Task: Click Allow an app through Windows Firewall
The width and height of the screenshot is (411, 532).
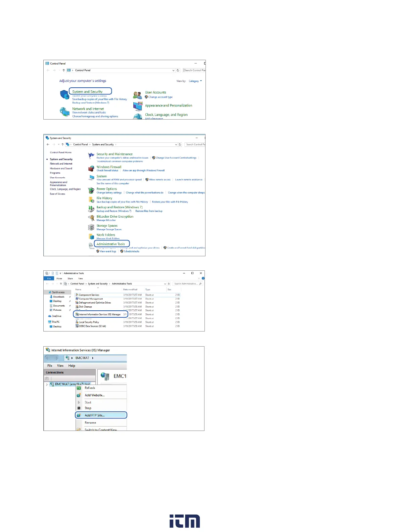Action: (x=144, y=171)
